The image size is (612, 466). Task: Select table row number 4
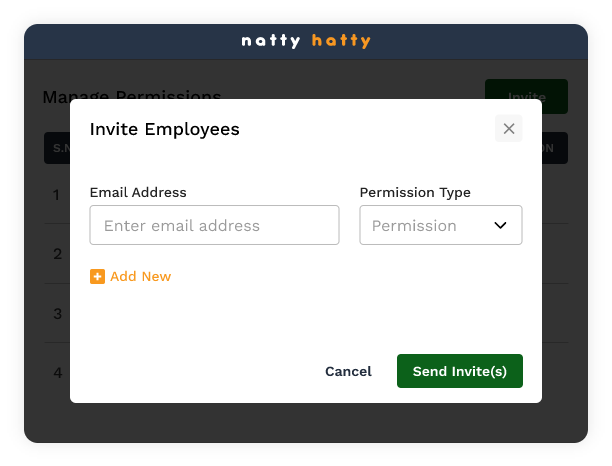[57, 373]
